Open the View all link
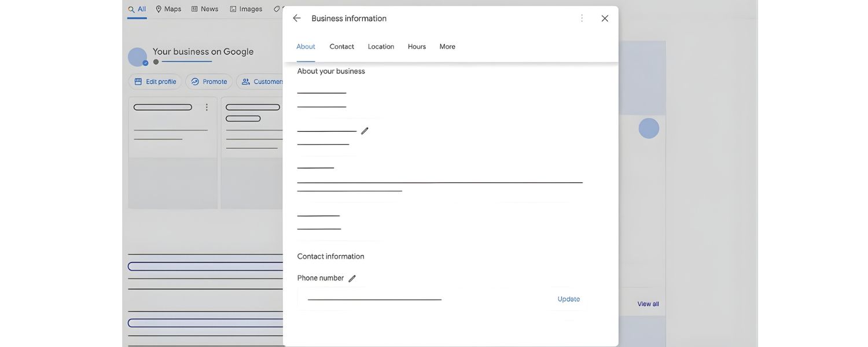 (648, 304)
